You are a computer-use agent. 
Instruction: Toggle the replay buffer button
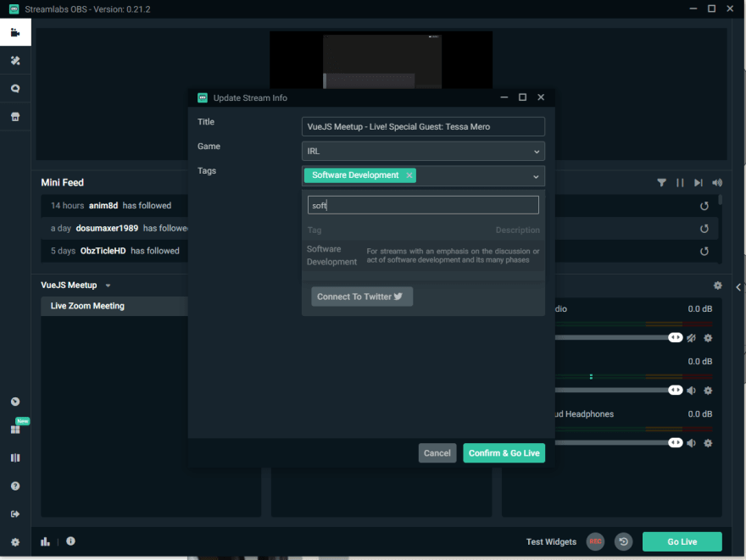tap(623, 541)
